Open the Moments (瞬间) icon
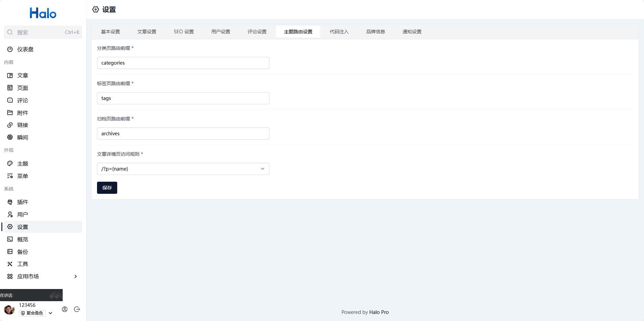This screenshot has height=321, width=644. click(x=10, y=137)
